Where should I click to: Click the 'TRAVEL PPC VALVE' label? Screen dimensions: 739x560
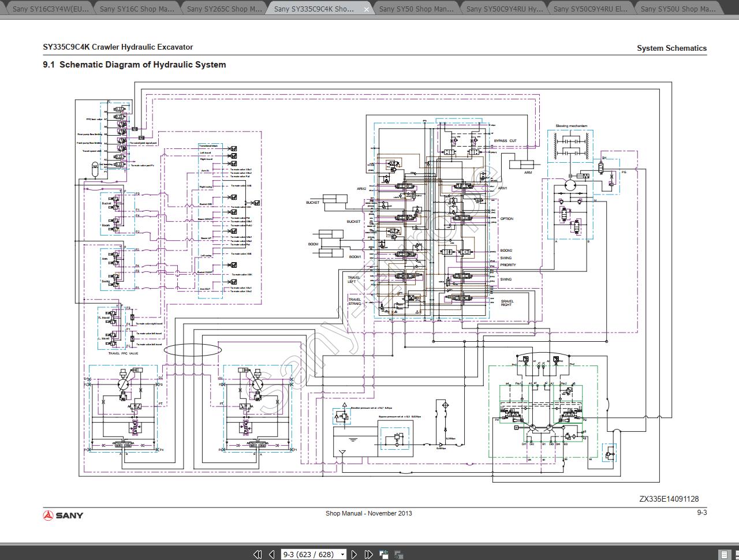(124, 353)
